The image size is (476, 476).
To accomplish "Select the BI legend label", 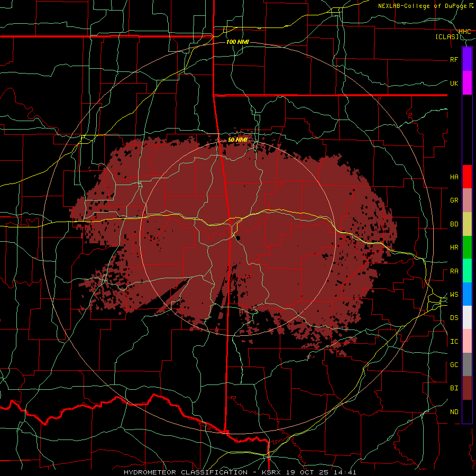I will coord(454,388).
